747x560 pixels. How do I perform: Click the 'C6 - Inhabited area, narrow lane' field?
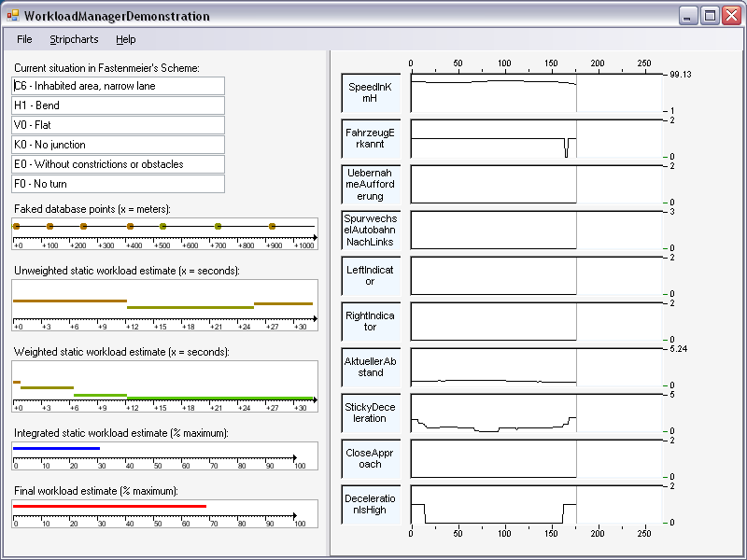[118, 86]
